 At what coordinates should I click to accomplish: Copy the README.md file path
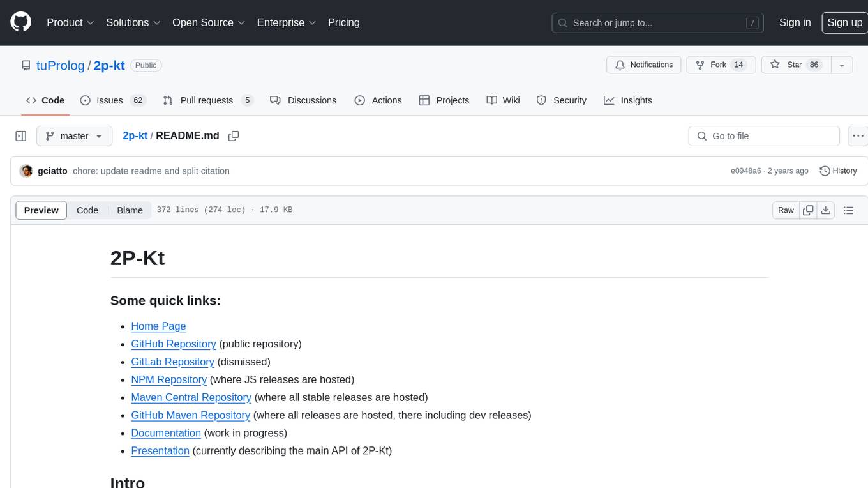point(234,136)
